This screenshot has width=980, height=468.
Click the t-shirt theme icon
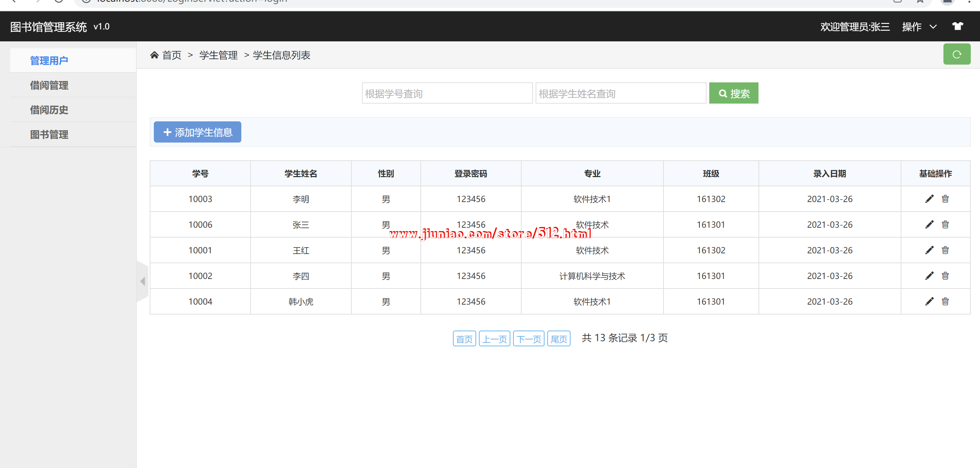click(x=957, y=26)
